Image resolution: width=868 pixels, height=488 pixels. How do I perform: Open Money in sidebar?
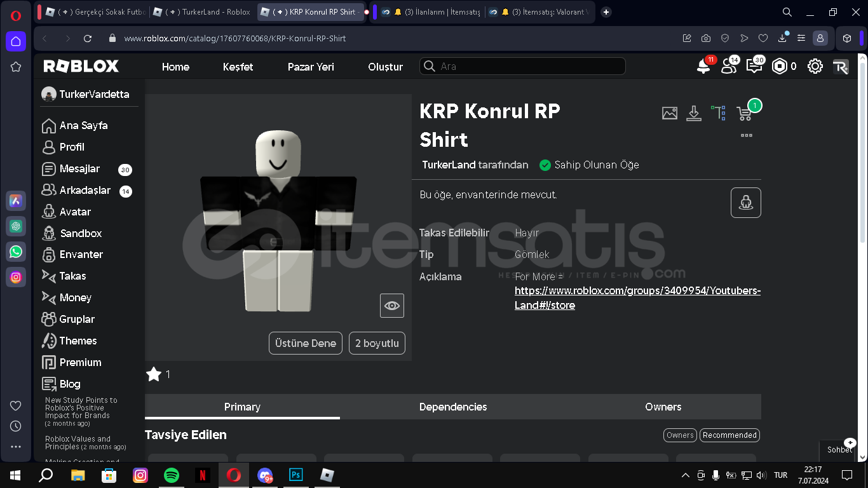coord(67,297)
